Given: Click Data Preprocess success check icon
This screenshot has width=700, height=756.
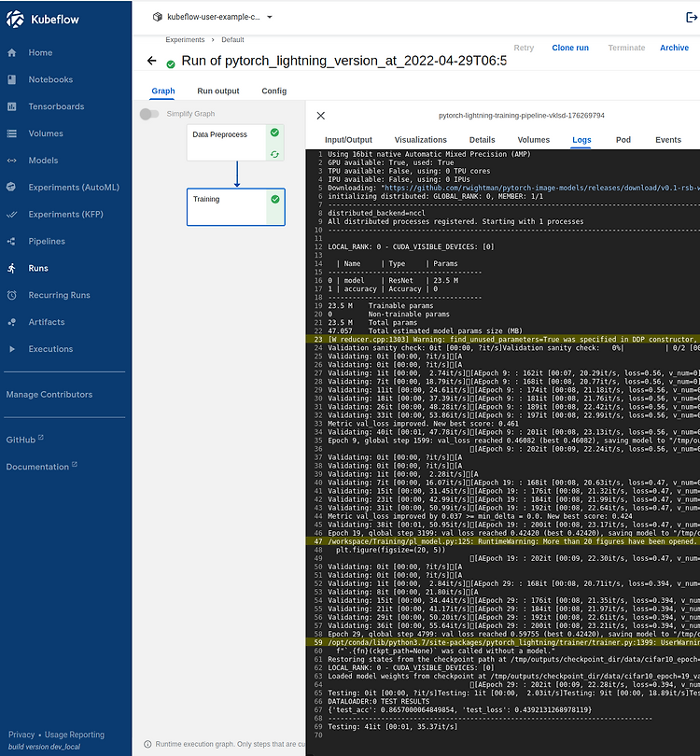Looking at the screenshot, I should 274,133.
